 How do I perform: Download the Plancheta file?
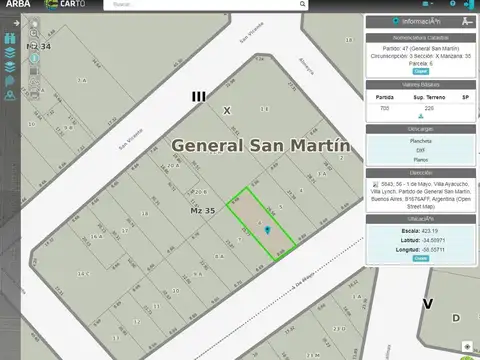421,141
